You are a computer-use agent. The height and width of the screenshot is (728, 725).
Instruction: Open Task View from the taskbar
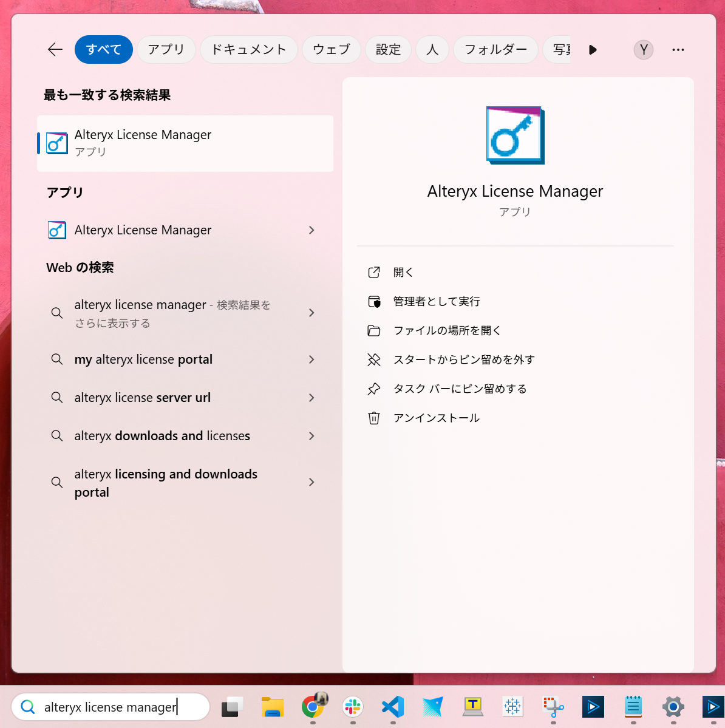coord(232,707)
